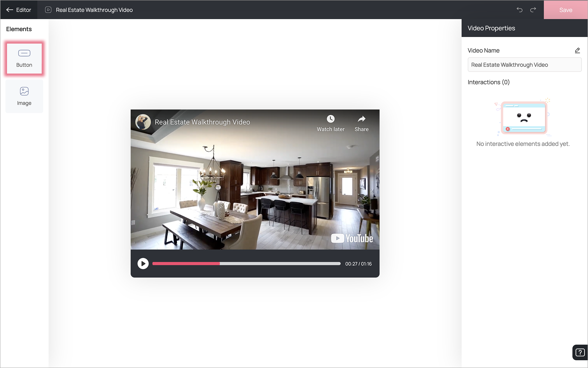Save the video project

[566, 10]
